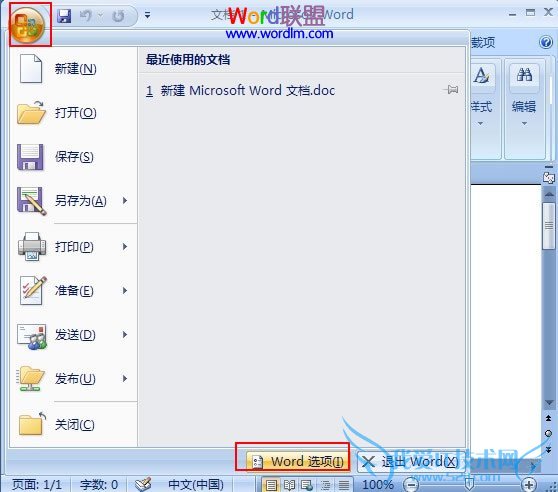Click the help question mark icon
This screenshot has width=558, height=492.
point(546,42)
